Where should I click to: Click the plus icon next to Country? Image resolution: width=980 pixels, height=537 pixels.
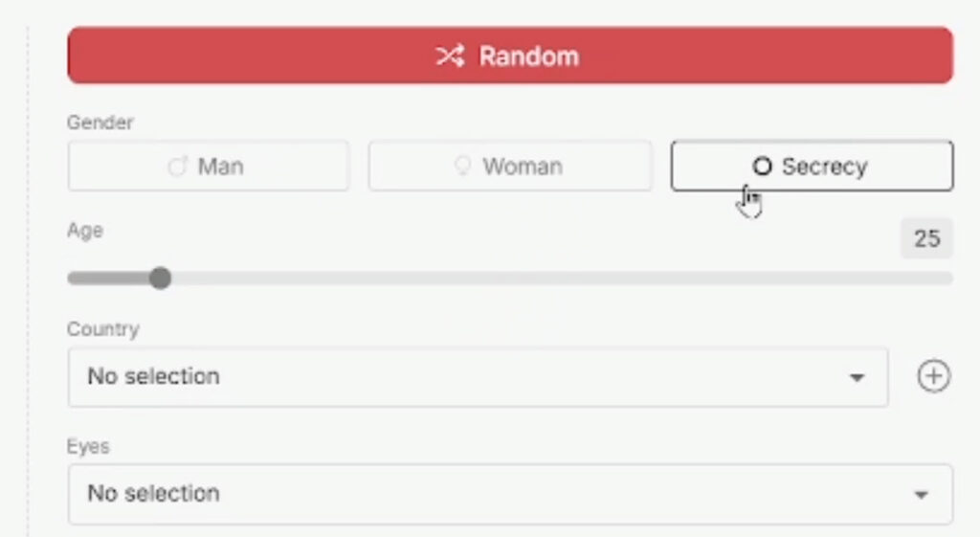934,376
